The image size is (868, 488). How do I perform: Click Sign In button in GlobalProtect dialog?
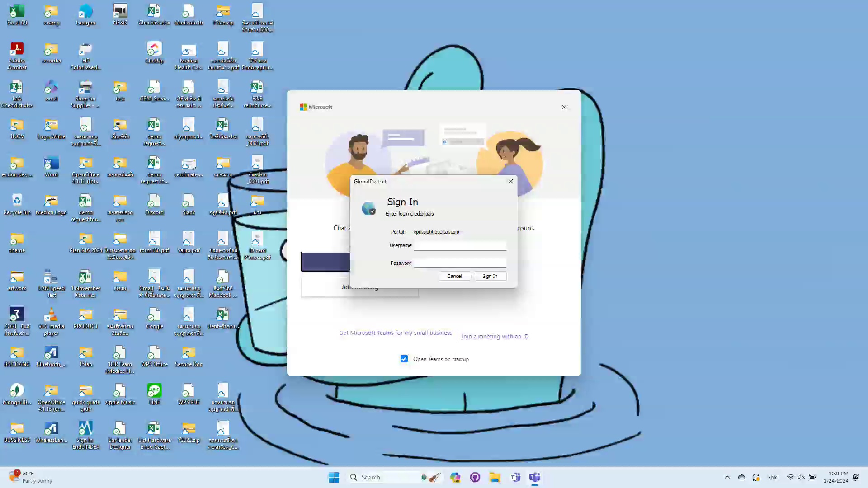pyautogui.click(x=490, y=276)
